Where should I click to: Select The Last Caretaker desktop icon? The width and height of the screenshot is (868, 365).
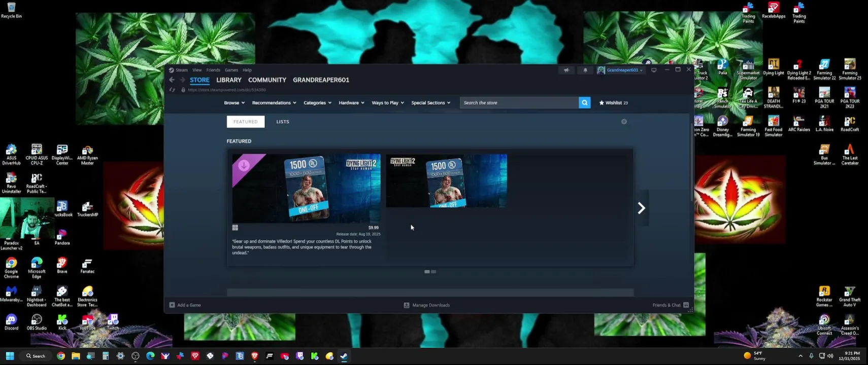pos(850,155)
